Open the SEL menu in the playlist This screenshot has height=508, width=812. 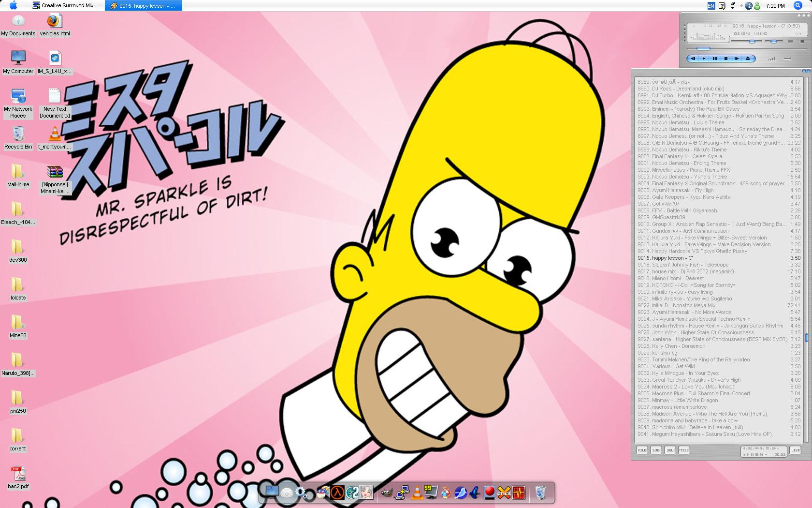pyautogui.click(x=670, y=450)
